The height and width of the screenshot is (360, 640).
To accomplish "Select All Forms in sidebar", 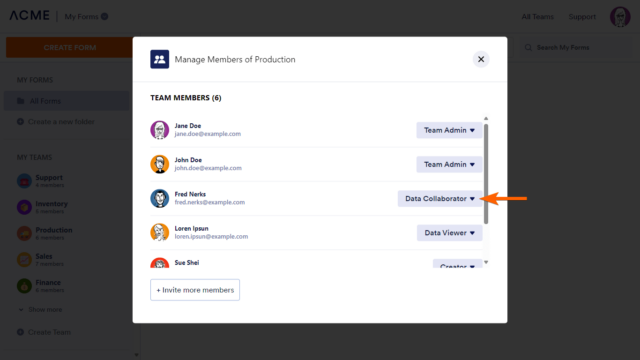I will [x=67, y=101].
